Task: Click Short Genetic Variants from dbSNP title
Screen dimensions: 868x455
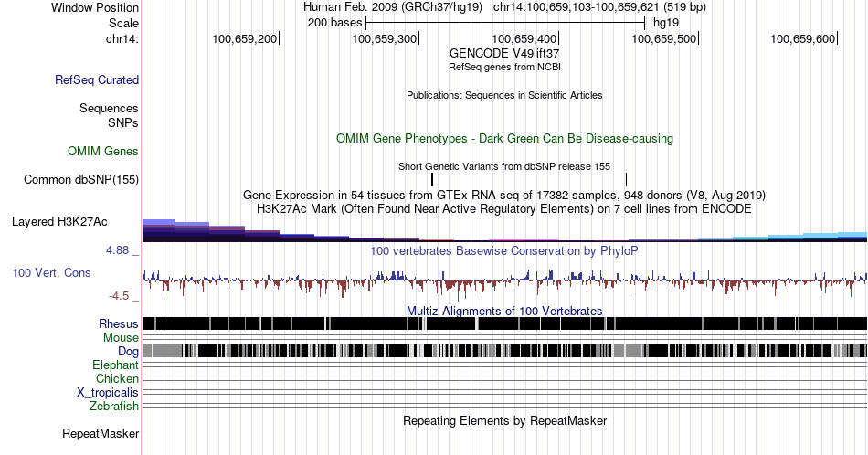Action: pos(504,166)
